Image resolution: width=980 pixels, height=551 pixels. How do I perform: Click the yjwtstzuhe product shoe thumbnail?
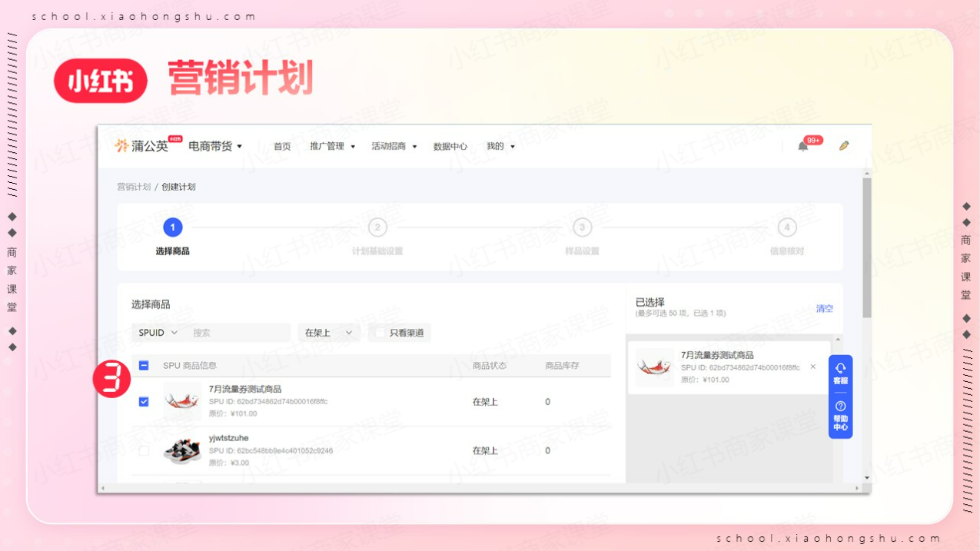coord(182,450)
